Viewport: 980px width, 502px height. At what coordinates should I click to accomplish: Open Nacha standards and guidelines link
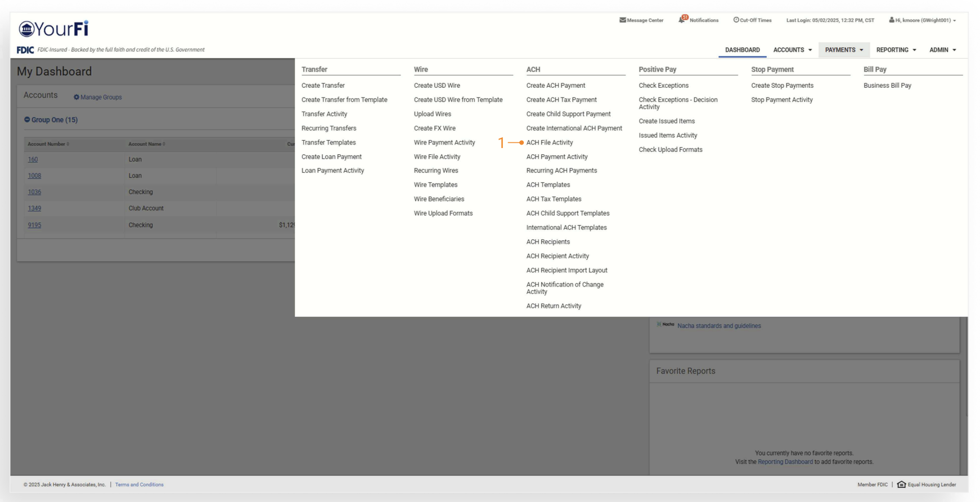pyautogui.click(x=718, y=326)
